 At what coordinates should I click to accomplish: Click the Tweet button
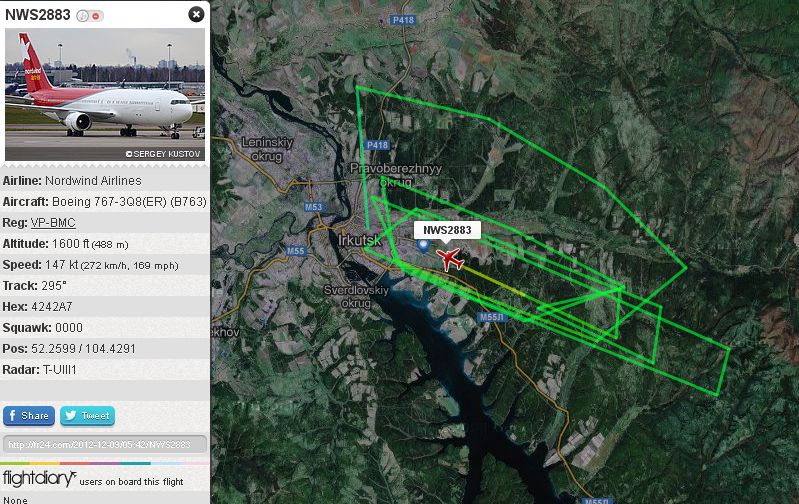point(88,416)
